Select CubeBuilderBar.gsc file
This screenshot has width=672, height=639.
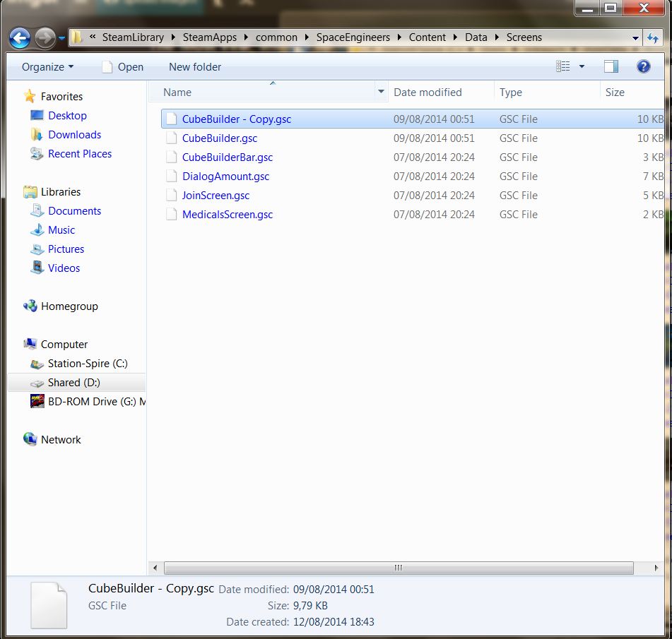click(x=412, y=157)
